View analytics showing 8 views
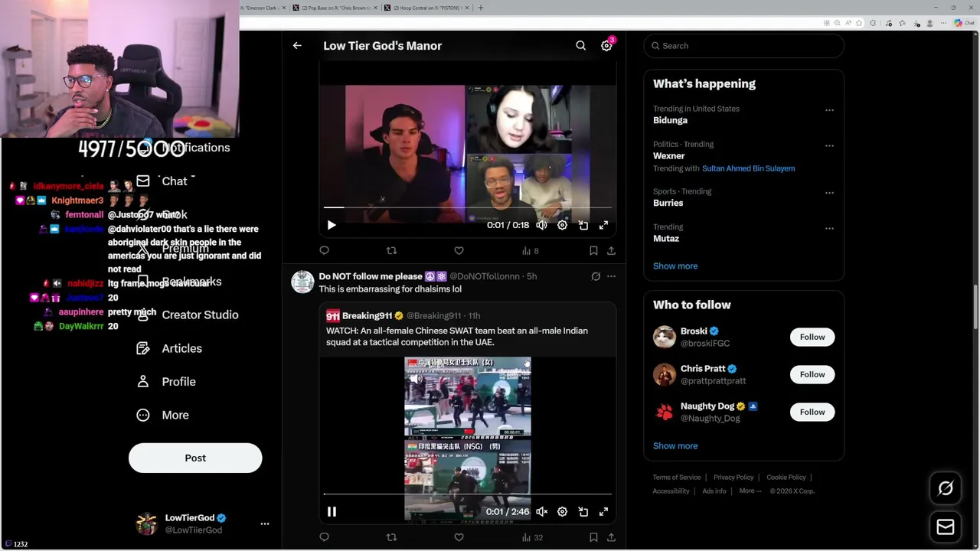 530,250
